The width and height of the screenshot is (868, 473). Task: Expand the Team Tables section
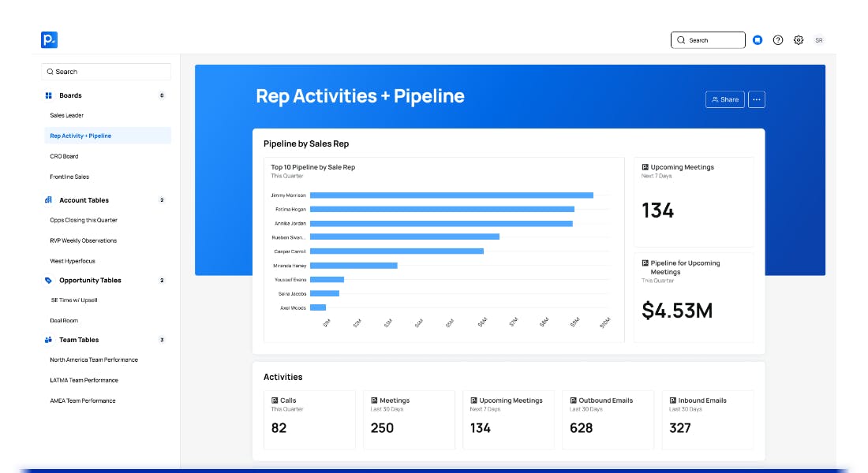coord(79,341)
